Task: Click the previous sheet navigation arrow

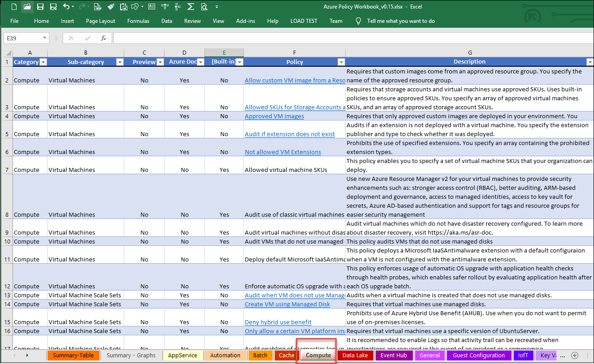Action: click(14, 355)
